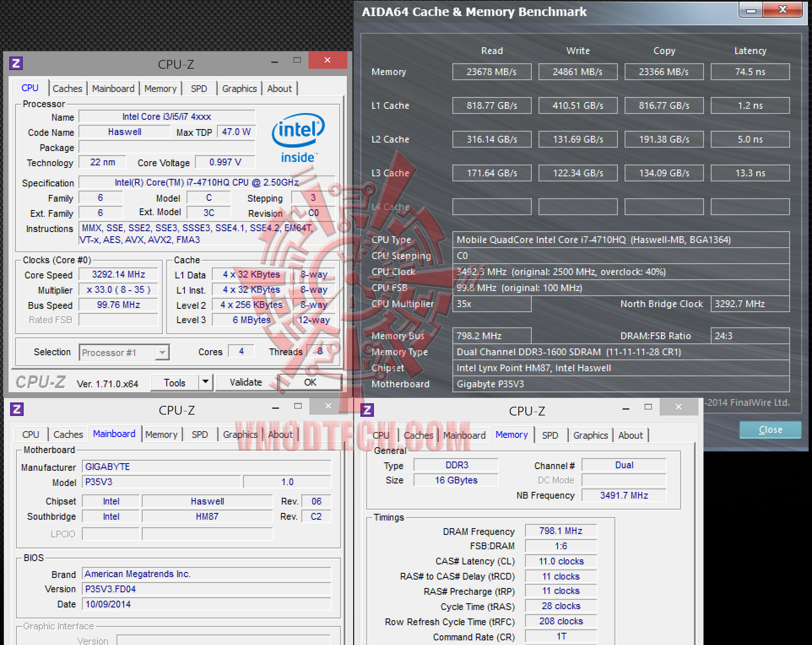Expand the Processor #1 selection combo box
The width and height of the screenshot is (812, 645).
point(162,353)
